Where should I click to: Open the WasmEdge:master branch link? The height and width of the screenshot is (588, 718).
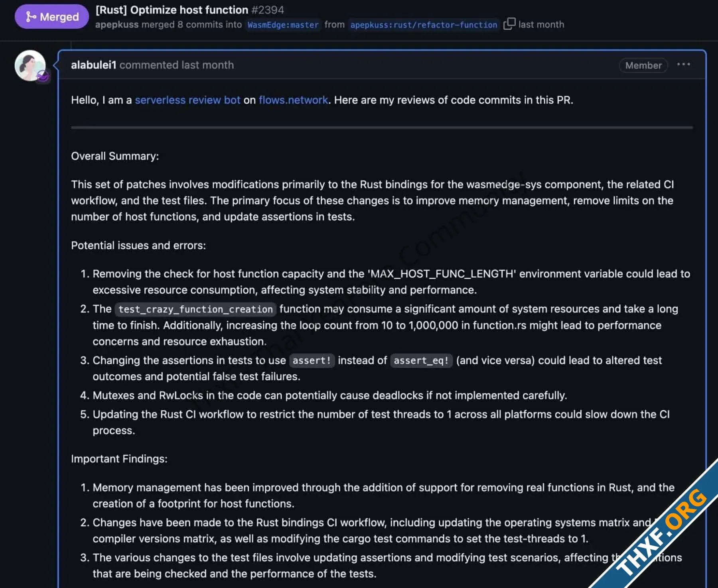pos(283,25)
